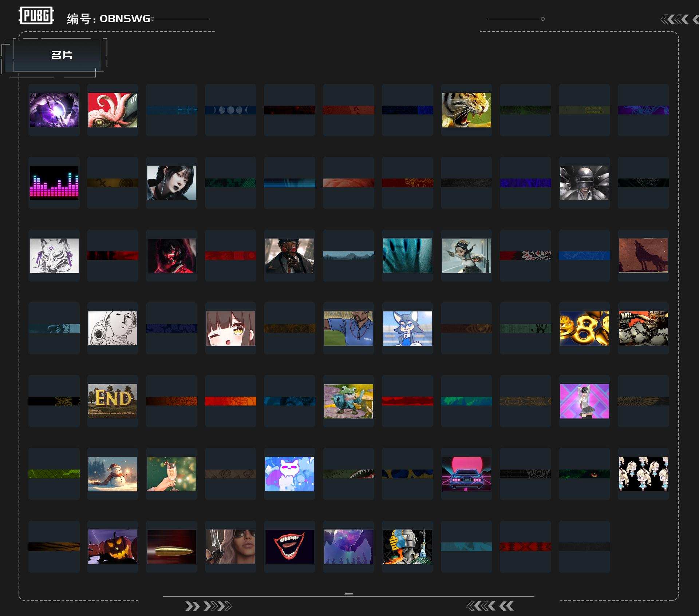Choose the orange tiger-stripe banner card

pyautogui.click(x=54, y=547)
